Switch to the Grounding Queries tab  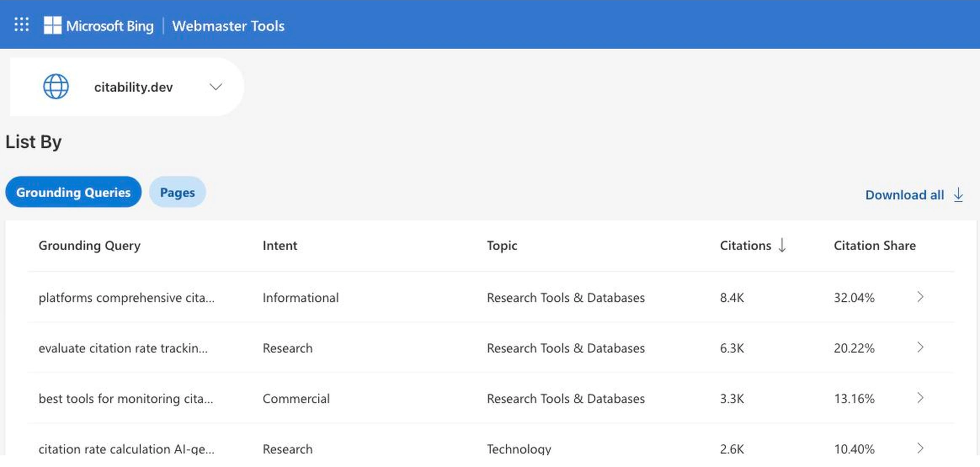click(73, 192)
